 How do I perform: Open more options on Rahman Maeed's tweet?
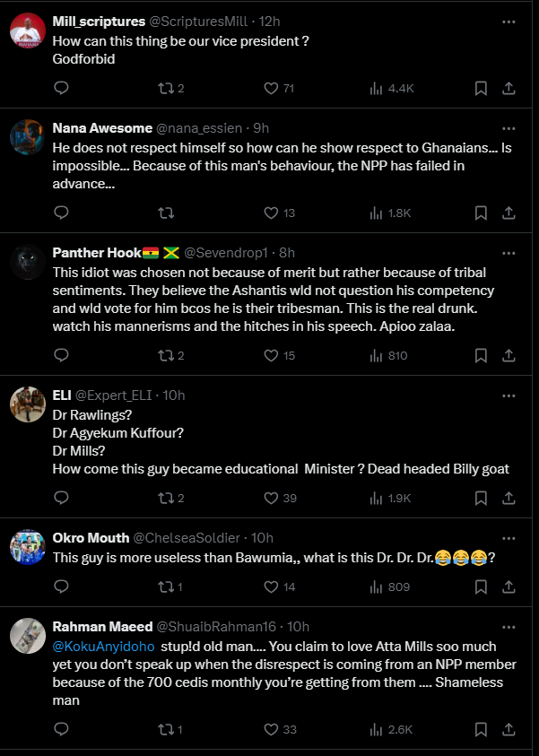[509, 626]
